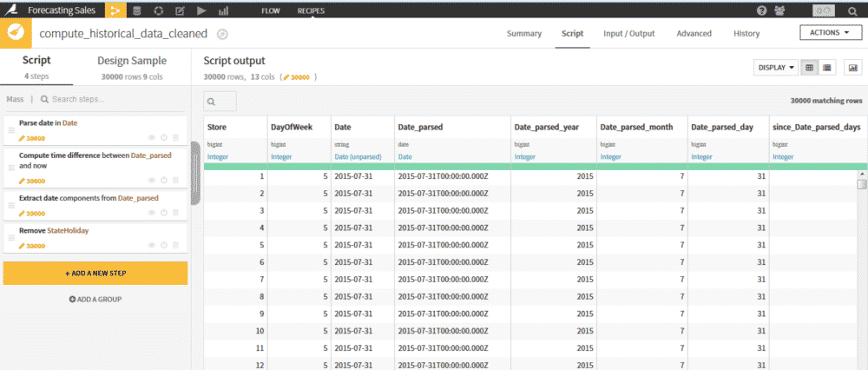Screen dimensions: 868x370
Task: Toggle power icon on Extract date step
Action: click(163, 212)
